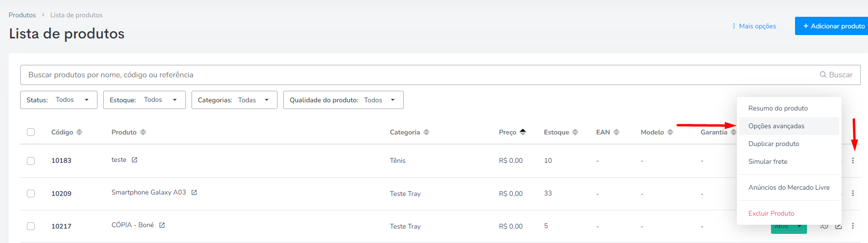
Task: Click stock value 10 in teste row
Action: [548, 160]
